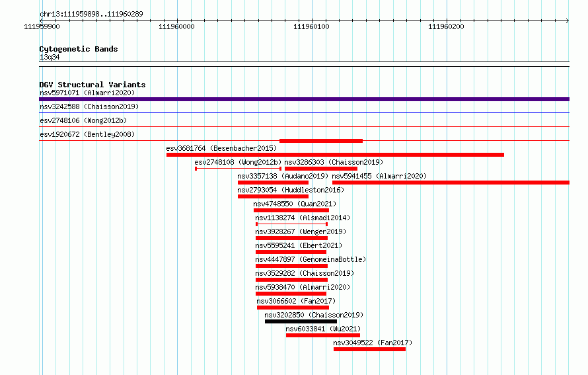
Task: Open nsv3202850 (Chaisson2019) label
Action: pyautogui.click(x=314, y=315)
